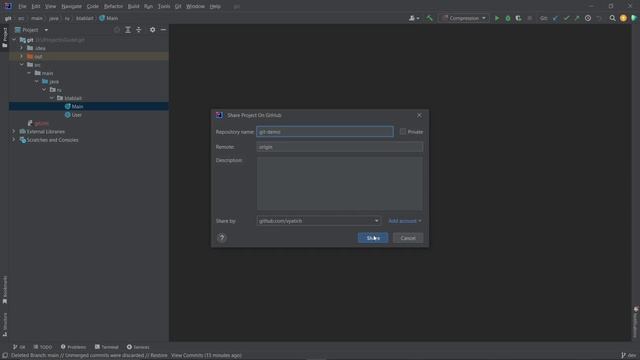Push commits with the green arrow icon
640x360 pixels.
(577, 18)
